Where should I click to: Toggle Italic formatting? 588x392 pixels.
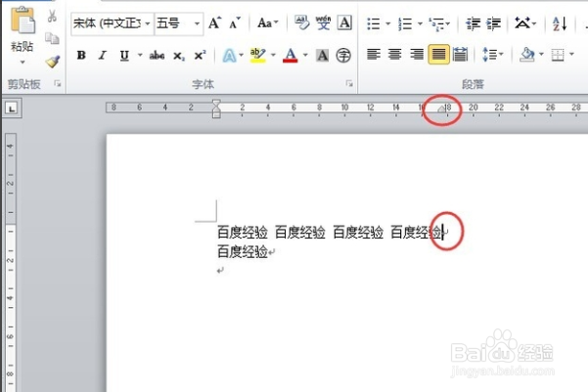coord(103,56)
